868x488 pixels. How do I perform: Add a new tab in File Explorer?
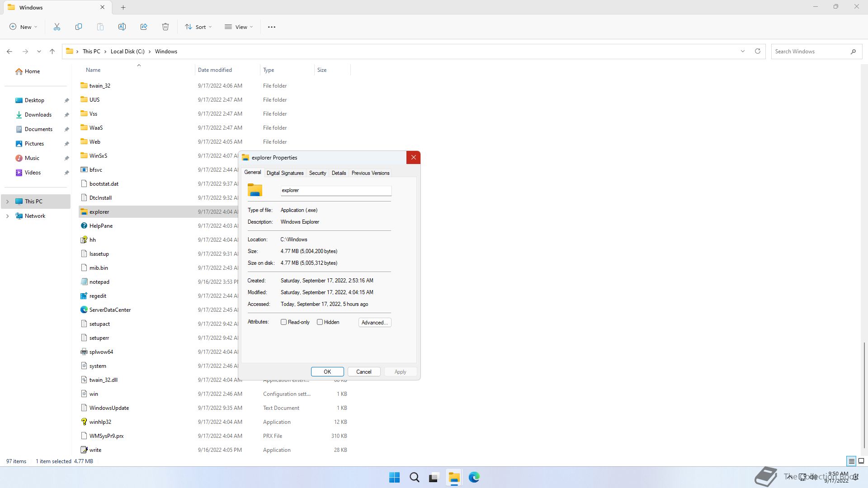click(x=123, y=8)
